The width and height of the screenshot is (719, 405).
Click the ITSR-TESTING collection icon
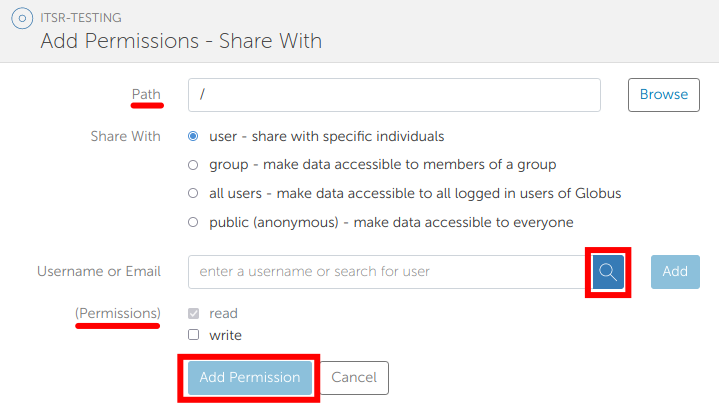(22, 18)
